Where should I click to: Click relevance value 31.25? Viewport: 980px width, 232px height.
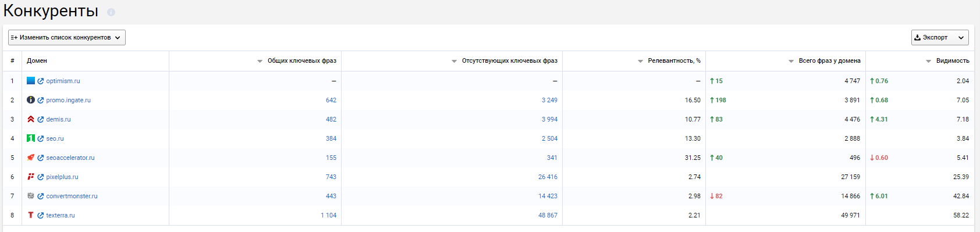point(693,158)
